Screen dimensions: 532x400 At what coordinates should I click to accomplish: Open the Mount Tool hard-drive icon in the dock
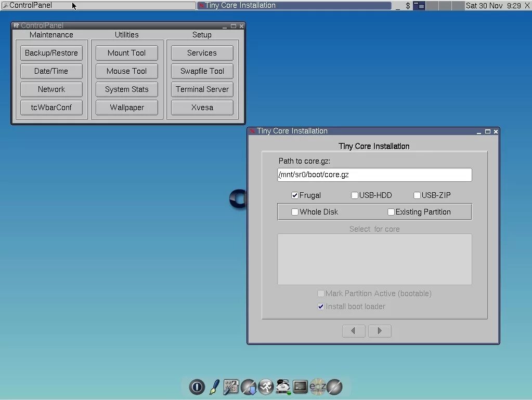point(283,387)
